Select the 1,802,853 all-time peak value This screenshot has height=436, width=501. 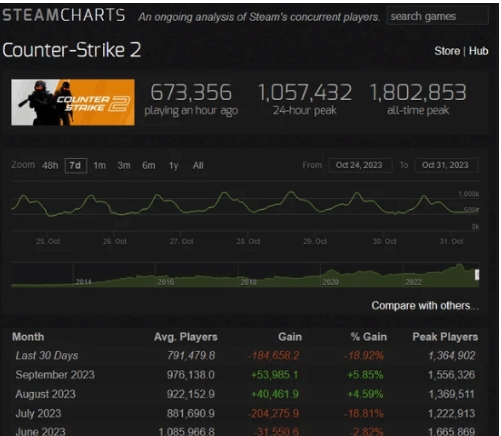(x=418, y=92)
